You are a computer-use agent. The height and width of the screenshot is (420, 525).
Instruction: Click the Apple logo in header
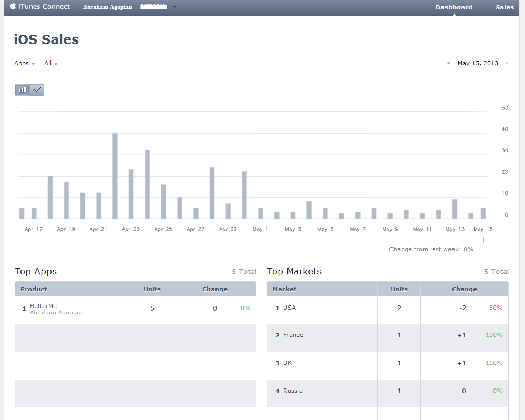click(13, 7)
